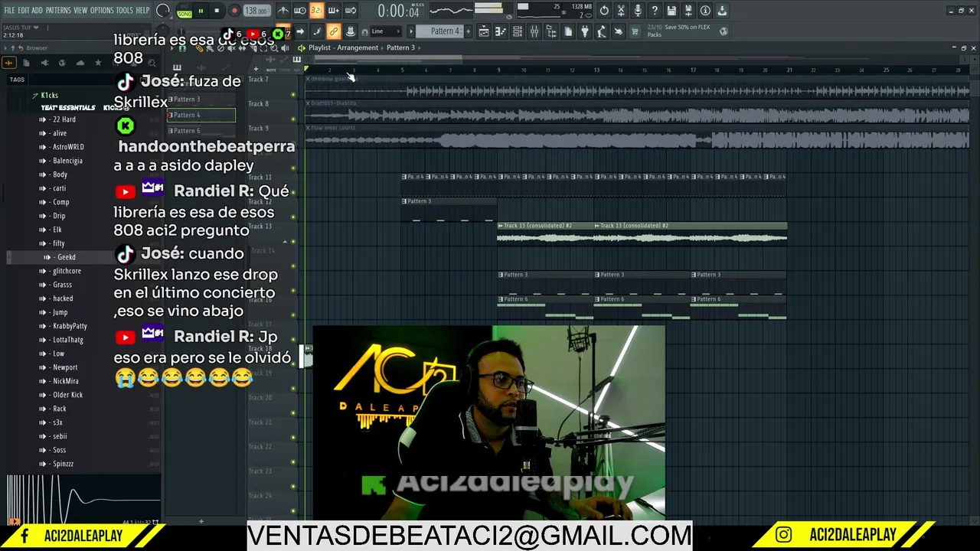Click the browser search magnifier icon
Image resolution: width=980 pixels, height=551 pixels.
coord(152,63)
